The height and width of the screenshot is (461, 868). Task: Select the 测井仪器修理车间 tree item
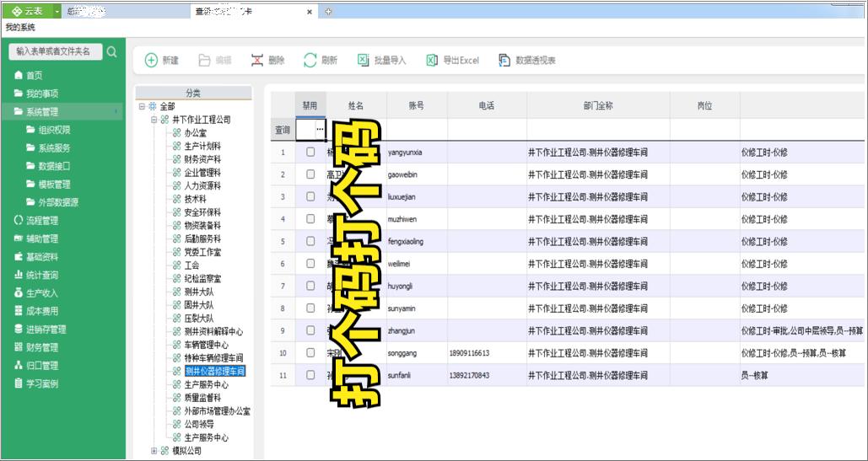(x=215, y=372)
